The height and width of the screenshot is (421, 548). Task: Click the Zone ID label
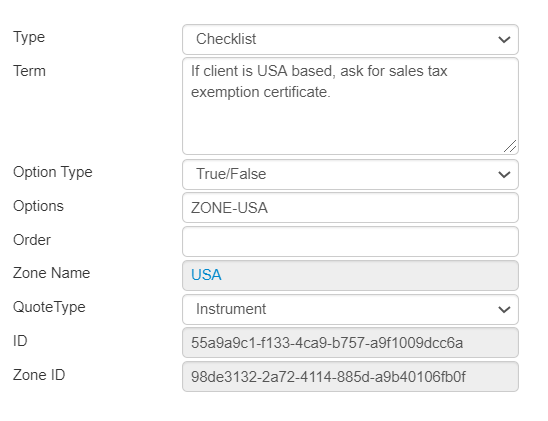(x=39, y=375)
